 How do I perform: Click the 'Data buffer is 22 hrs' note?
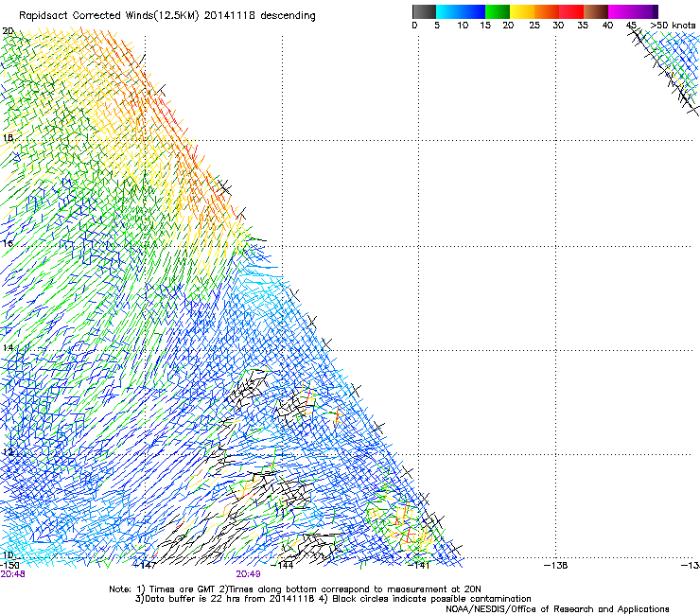[333, 599]
